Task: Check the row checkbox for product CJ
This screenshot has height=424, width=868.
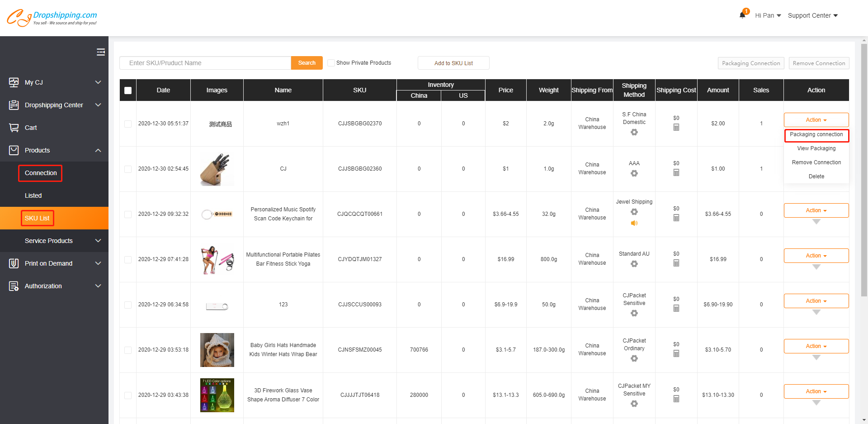Action: [128, 169]
